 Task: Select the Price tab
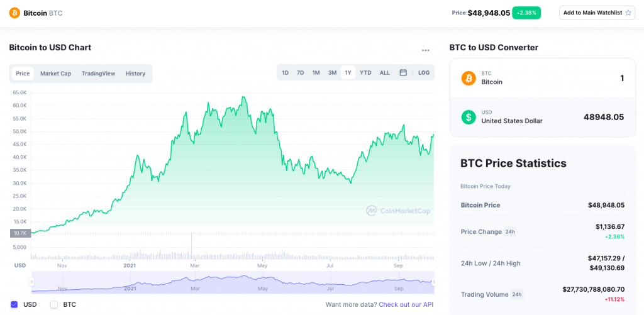click(23, 74)
